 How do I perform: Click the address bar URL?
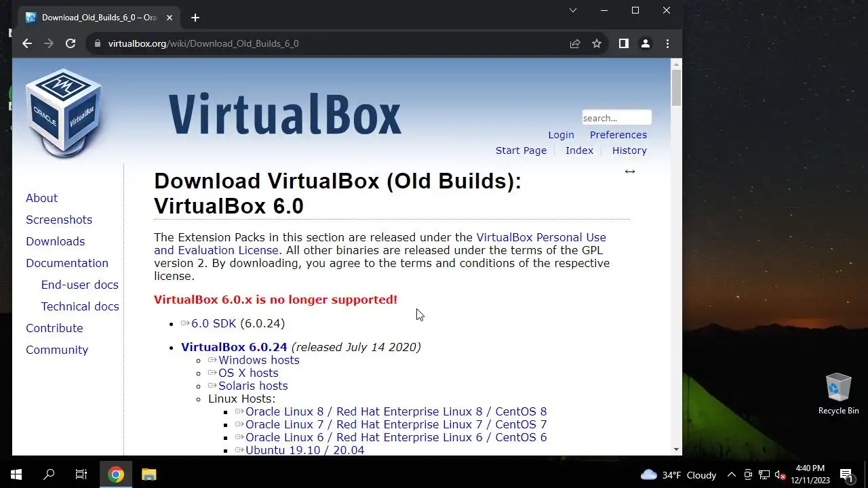tap(203, 43)
